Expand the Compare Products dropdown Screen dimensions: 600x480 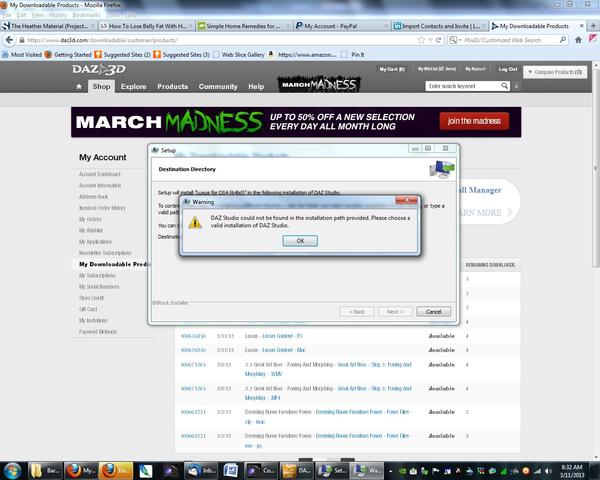click(555, 72)
